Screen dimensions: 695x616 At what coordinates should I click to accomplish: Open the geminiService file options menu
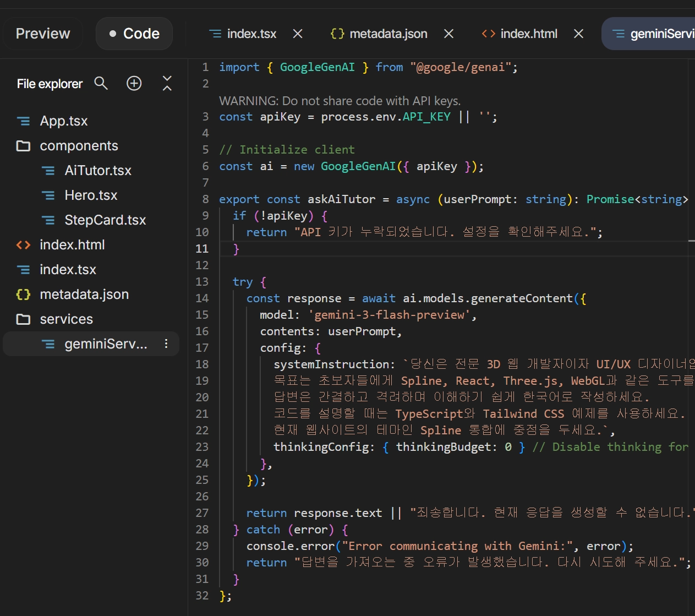pos(166,344)
